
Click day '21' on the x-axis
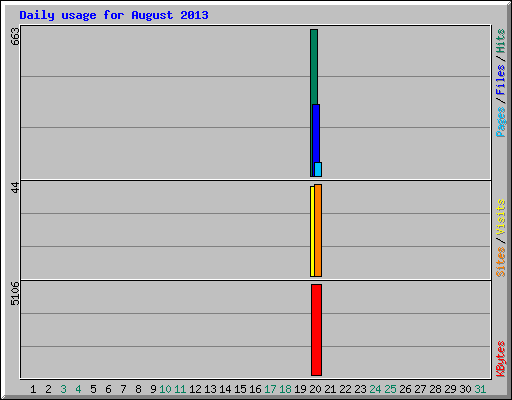point(330,389)
